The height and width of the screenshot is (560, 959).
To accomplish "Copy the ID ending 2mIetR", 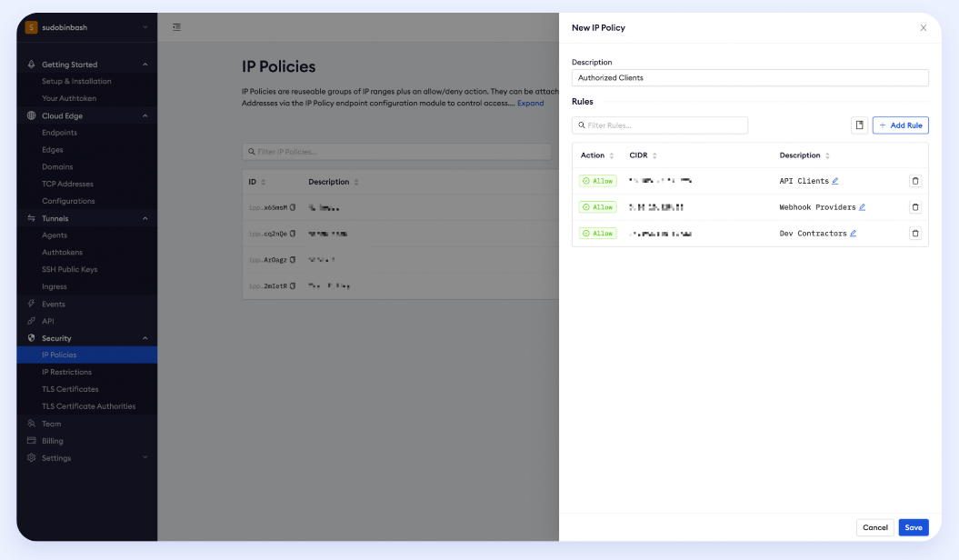I will (293, 286).
